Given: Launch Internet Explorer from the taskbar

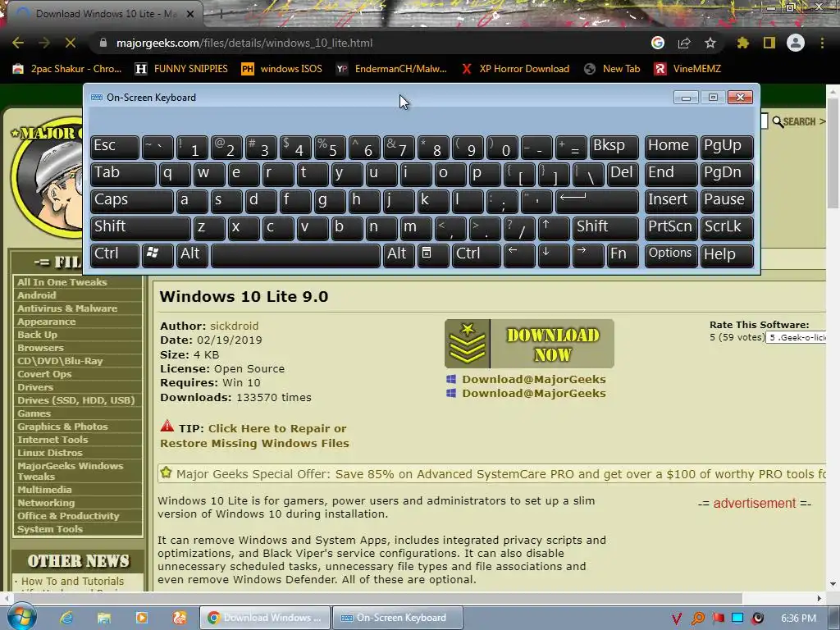Looking at the screenshot, I should tap(66, 618).
